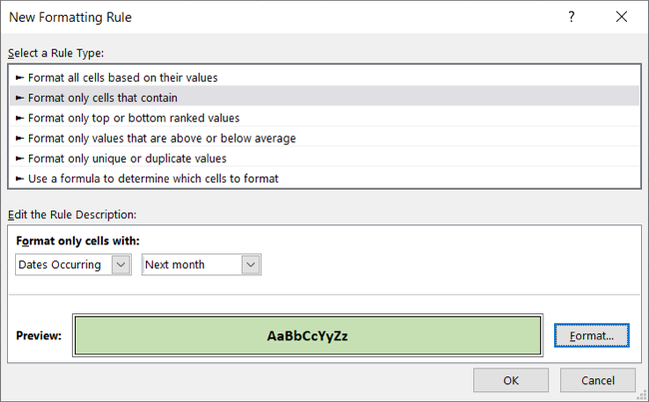Open the 'Dates Occurring' dropdown arrow
This screenshot has height=402, width=649.
coord(121,265)
